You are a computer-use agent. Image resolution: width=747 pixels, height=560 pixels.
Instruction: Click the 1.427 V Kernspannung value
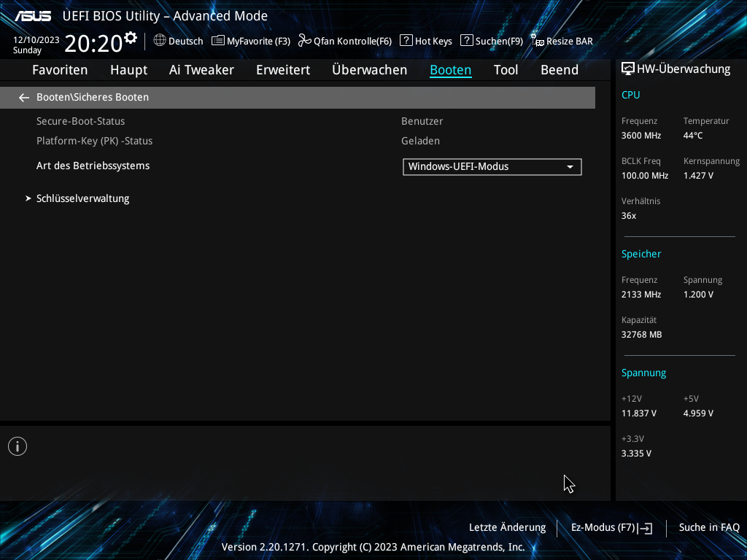[x=698, y=176]
